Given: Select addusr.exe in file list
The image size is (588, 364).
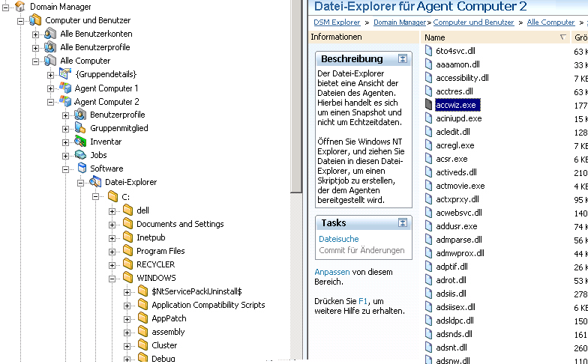Looking at the screenshot, I should [x=456, y=226].
